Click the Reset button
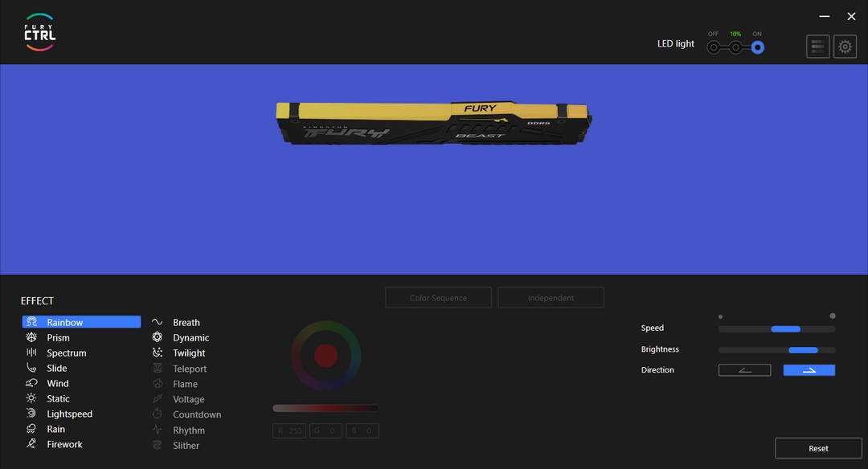Screen dimensions: 868x469 [818, 448]
